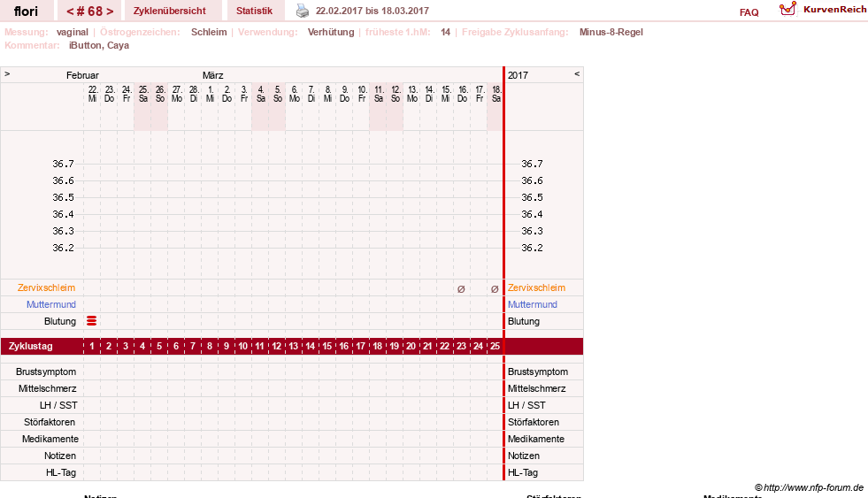This screenshot has width=868, height=498.
Task: Open the KurvenReich logo icon
Action: tap(787, 9)
